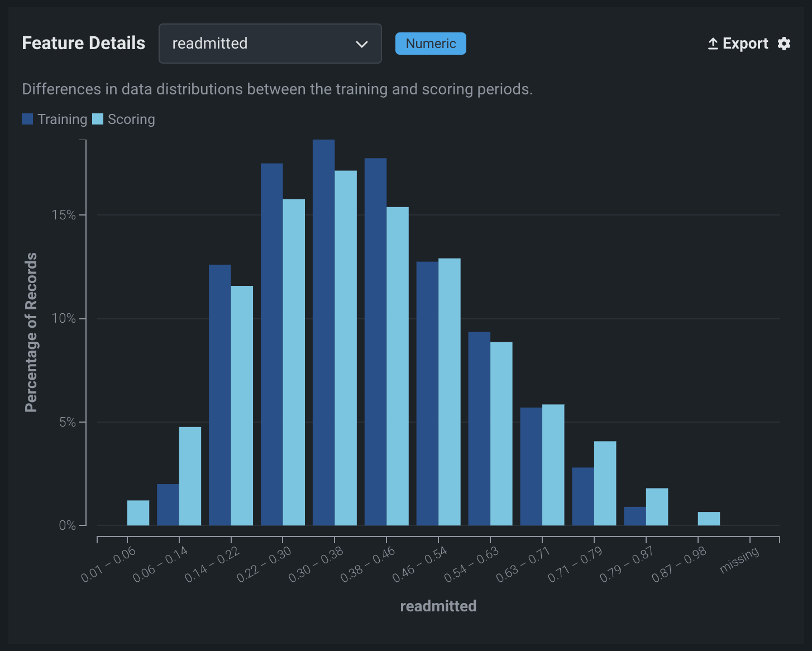Toggle the Training legend color square
The image size is (812, 651).
[27, 119]
